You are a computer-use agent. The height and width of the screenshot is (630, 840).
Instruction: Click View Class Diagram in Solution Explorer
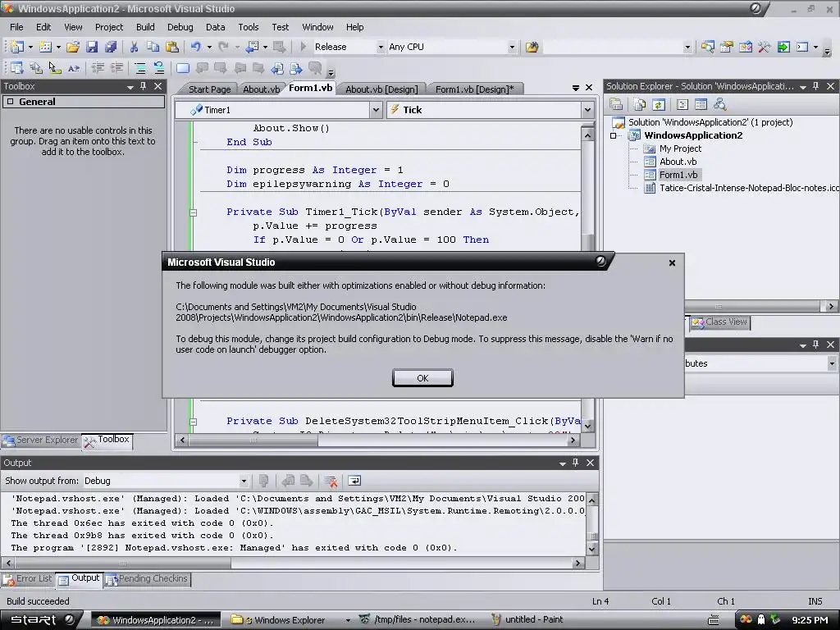pyautogui.click(x=719, y=104)
